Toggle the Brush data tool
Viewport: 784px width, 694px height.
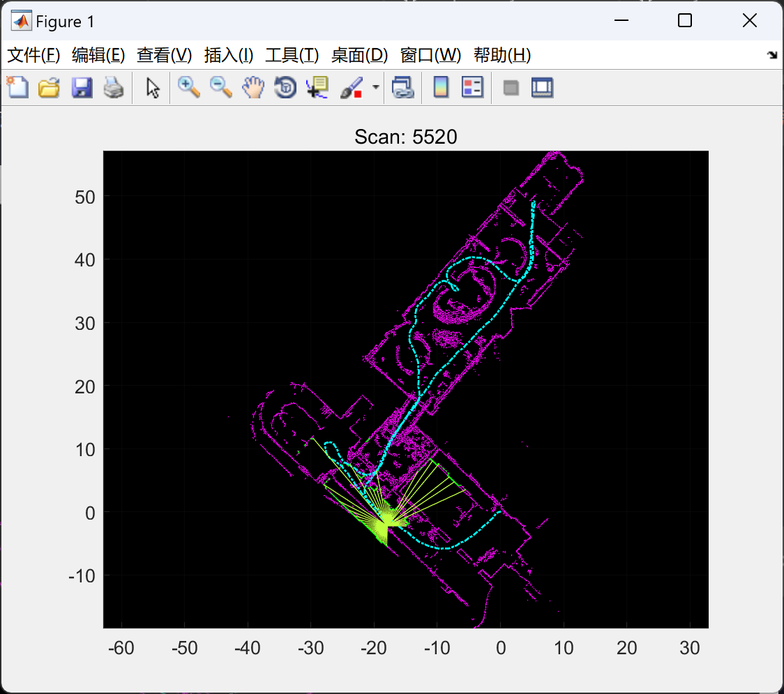tap(352, 87)
